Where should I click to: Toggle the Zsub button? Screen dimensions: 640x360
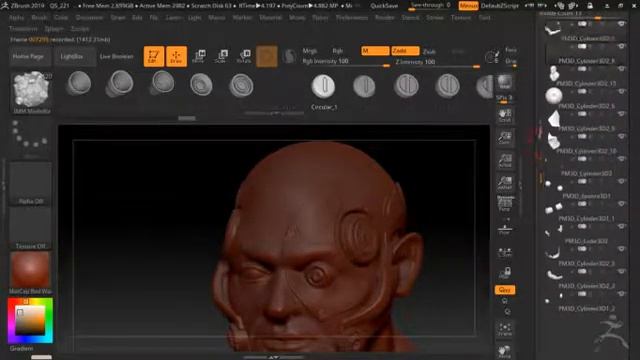coord(429,51)
